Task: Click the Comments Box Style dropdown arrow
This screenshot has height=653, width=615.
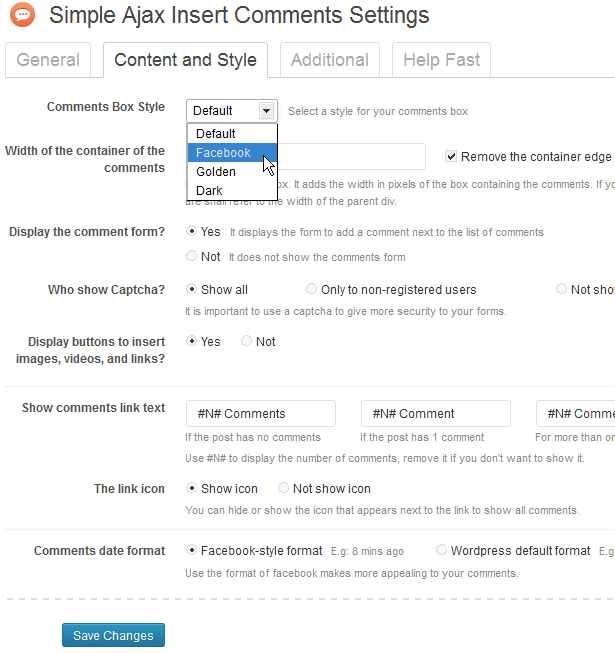Action: (266, 111)
